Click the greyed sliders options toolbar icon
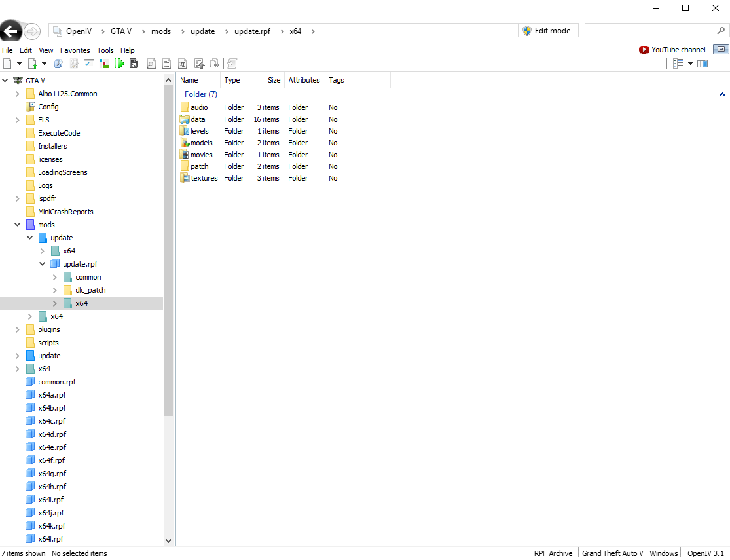This screenshot has height=560, width=730. 74,64
